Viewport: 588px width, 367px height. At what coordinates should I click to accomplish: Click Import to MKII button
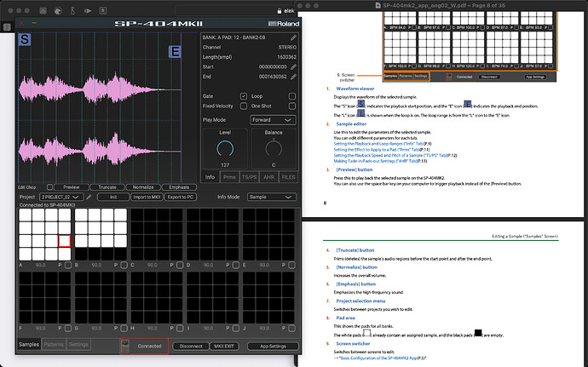coord(147,197)
